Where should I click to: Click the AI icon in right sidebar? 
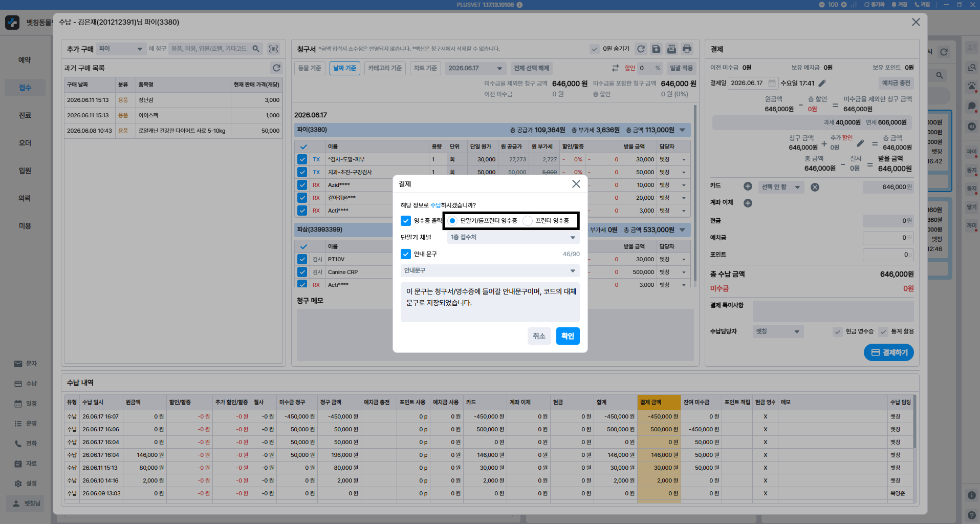click(x=971, y=127)
